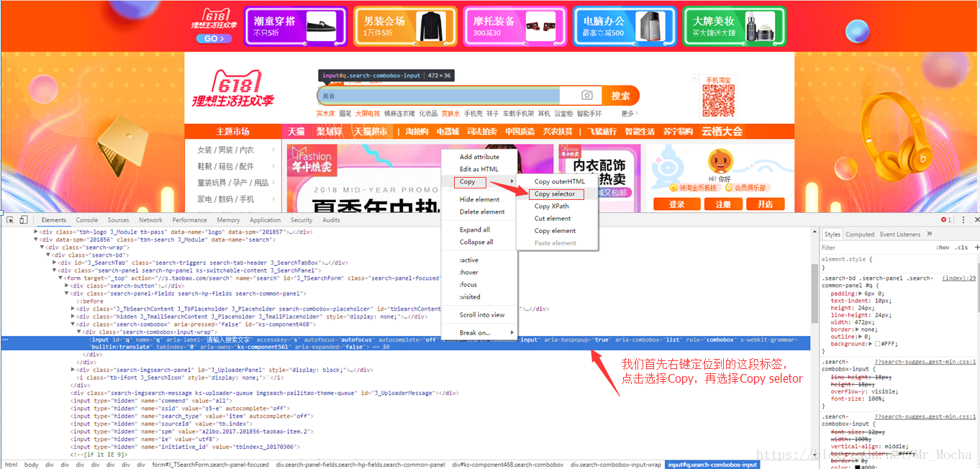
Task: Open the 天猫超市 navigation link
Action: tap(370, 132)
